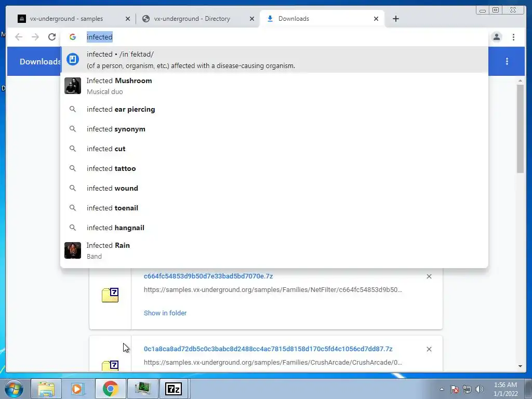532x399 pixels.
Task: Click the address bar containing 'infected'
Action: 275,37
